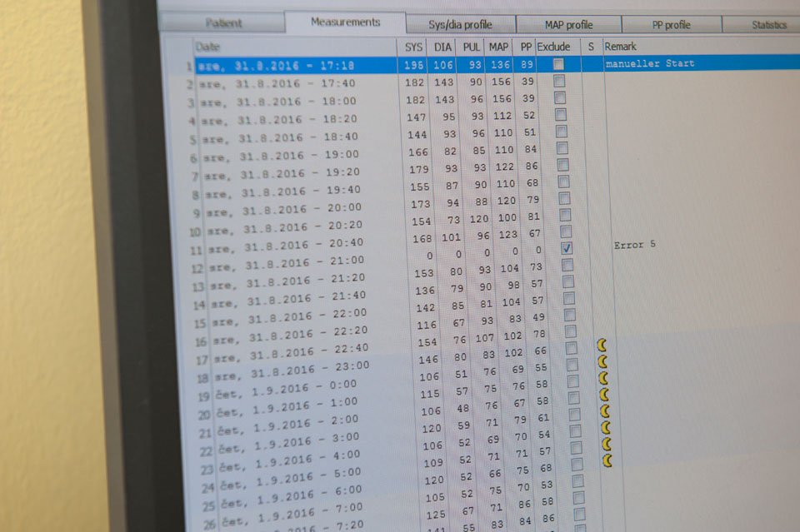Click the moon icon in the 5:00 row
This screenshot has width=800, height=532.
pos(607,460)
